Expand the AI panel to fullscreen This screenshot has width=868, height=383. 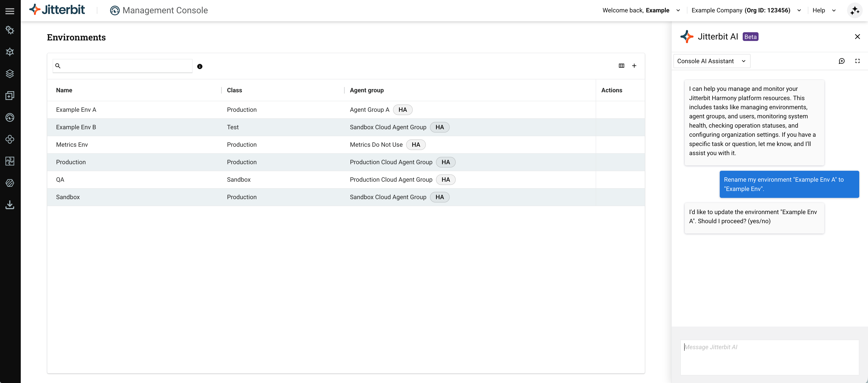[x=857, y=61]
